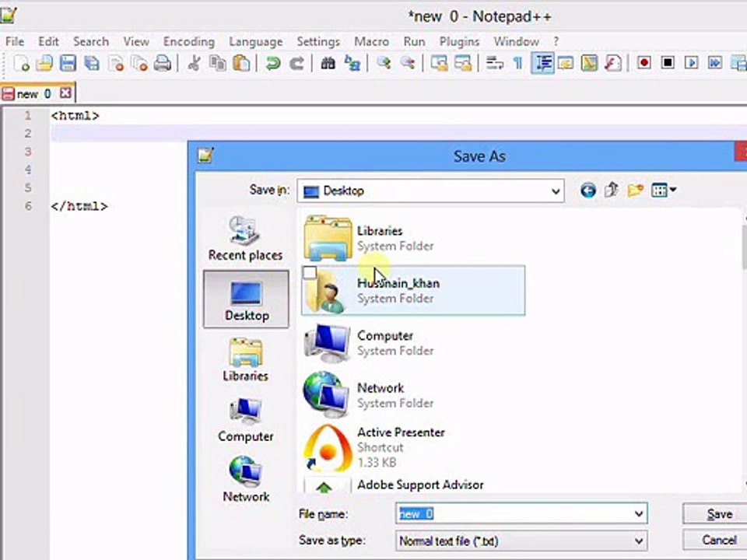
Task: Select Recent places in the sidebar
Action: point(245,238)
